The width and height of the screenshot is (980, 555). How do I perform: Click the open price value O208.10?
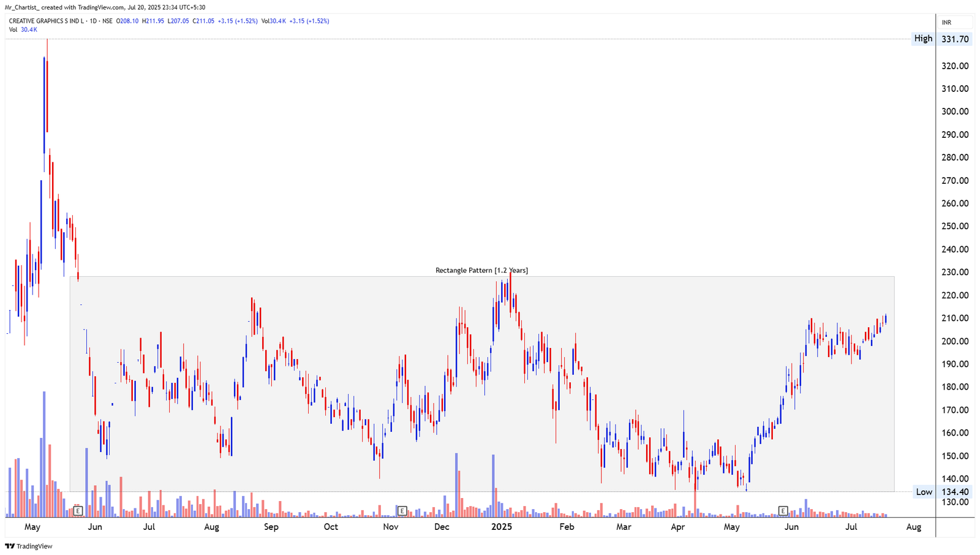[x=127, y=20]
